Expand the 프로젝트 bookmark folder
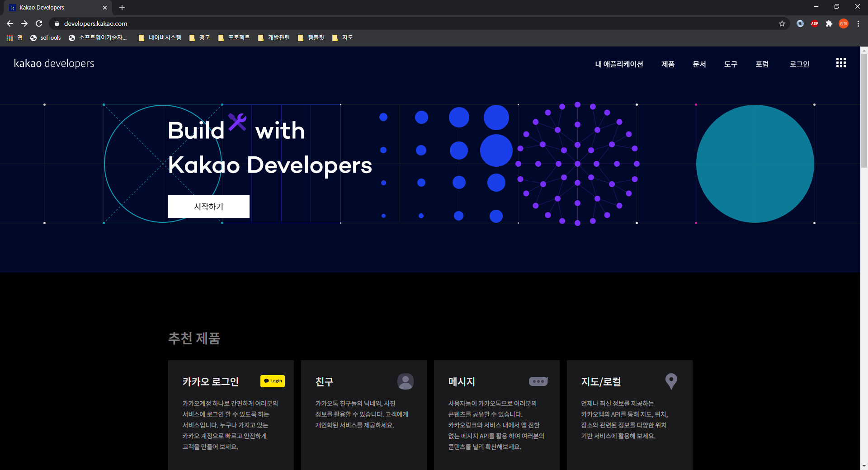The image size is (868, 470). [234, 38]
